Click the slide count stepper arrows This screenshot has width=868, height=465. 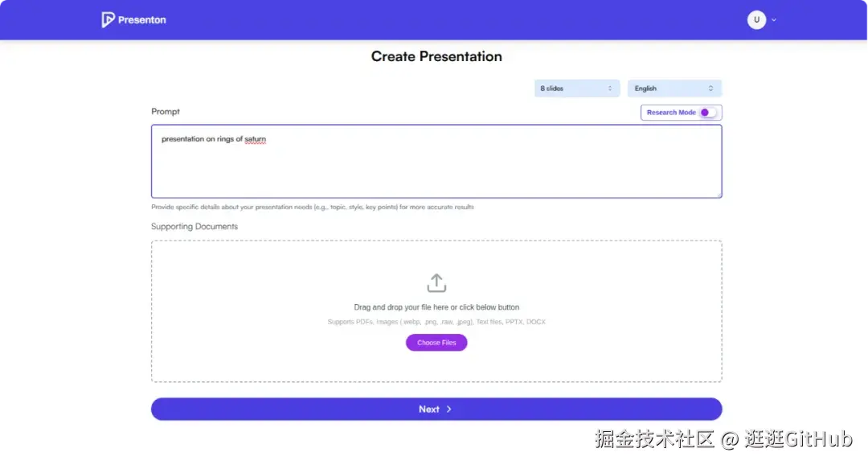612,88
